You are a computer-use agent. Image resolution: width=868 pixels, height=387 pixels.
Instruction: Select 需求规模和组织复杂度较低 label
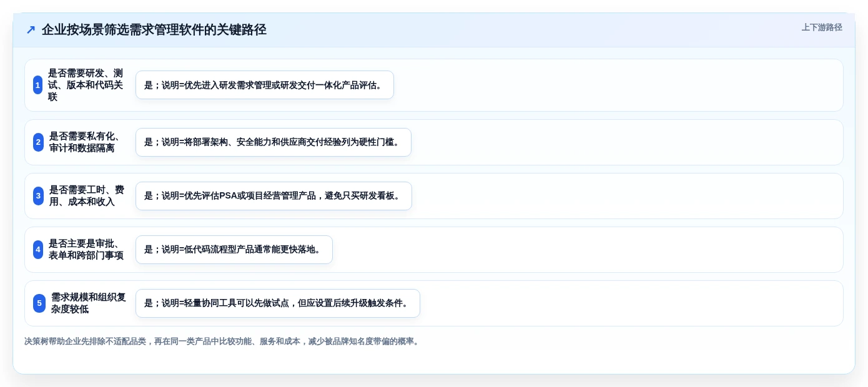(x=88, y=303)
